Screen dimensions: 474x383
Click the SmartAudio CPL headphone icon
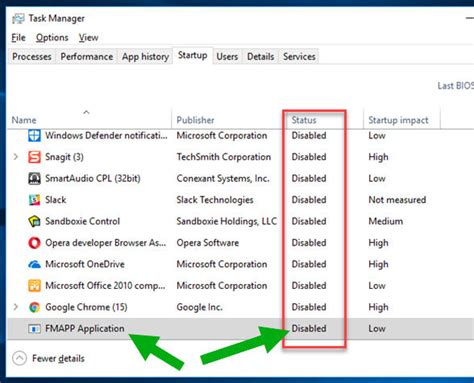click(34, 178)
